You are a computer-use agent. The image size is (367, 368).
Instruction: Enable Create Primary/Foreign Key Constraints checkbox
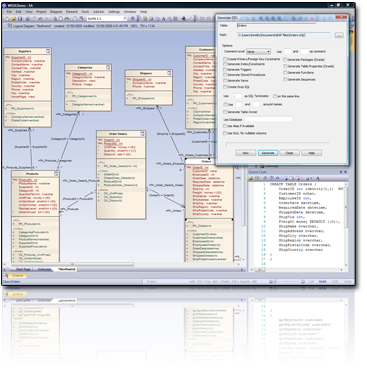[225, 59]
